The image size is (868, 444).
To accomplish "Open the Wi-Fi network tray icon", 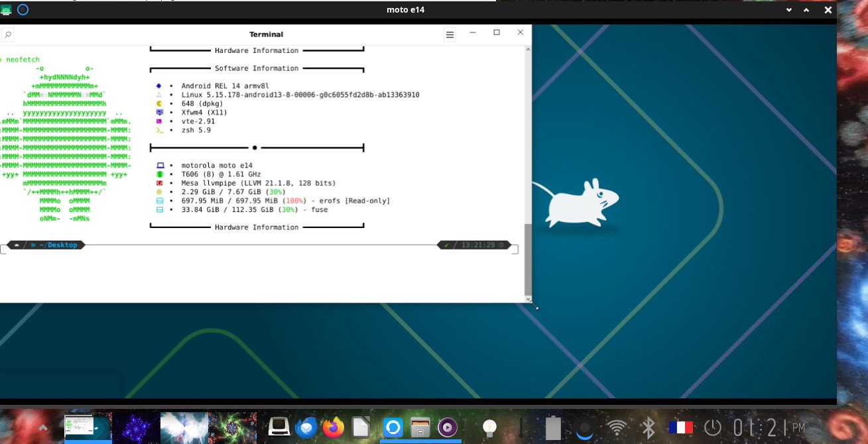I will (617, 427).
